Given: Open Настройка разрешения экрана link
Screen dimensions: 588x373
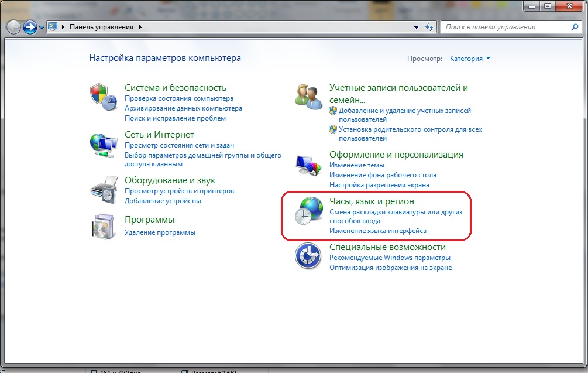Looking at the screenshot, I should [379, 185].
